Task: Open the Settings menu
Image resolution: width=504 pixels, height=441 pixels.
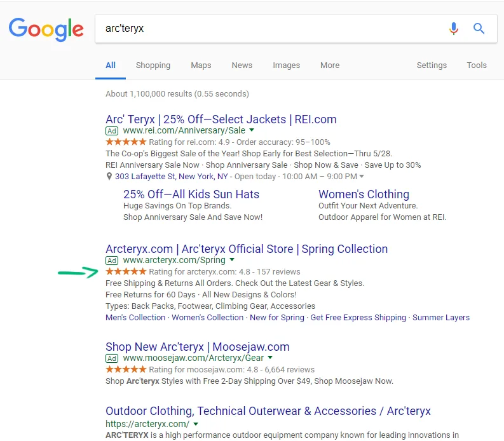Action: [x=432, y=65]
